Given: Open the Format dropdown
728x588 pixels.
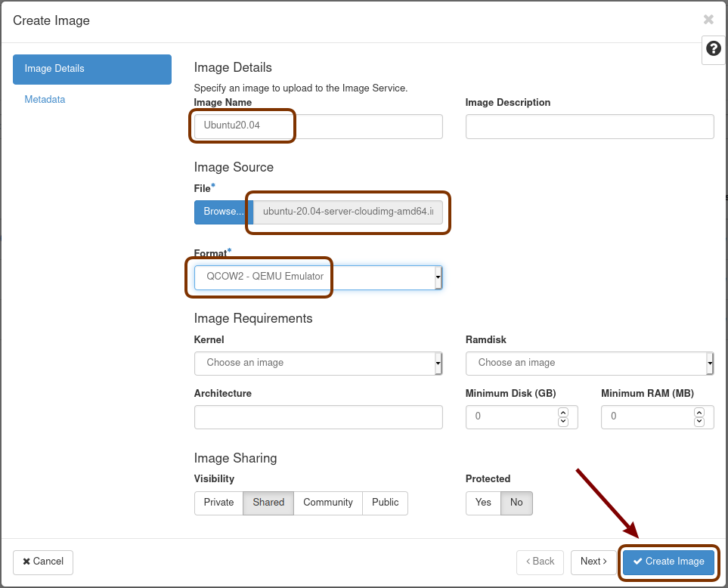Looking at the screenshot, I should tap(318, 277).
